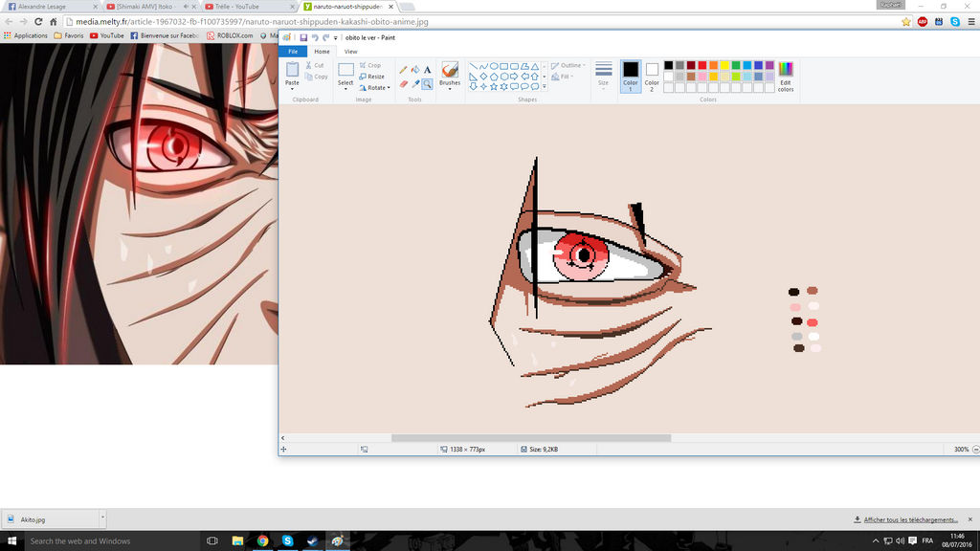Click the Windows Start button

pos(11,541)
